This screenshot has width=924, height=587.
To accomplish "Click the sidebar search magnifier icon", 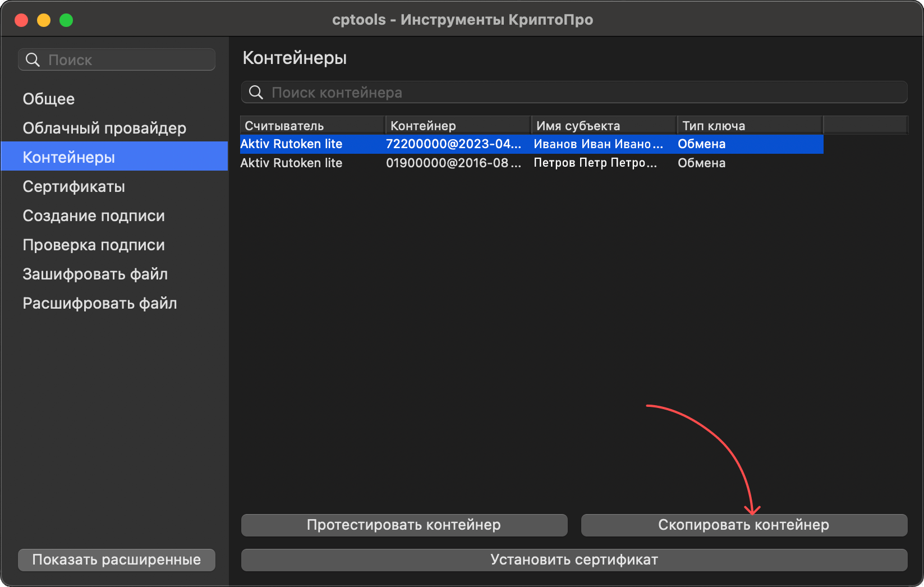I will coord(33,60).
